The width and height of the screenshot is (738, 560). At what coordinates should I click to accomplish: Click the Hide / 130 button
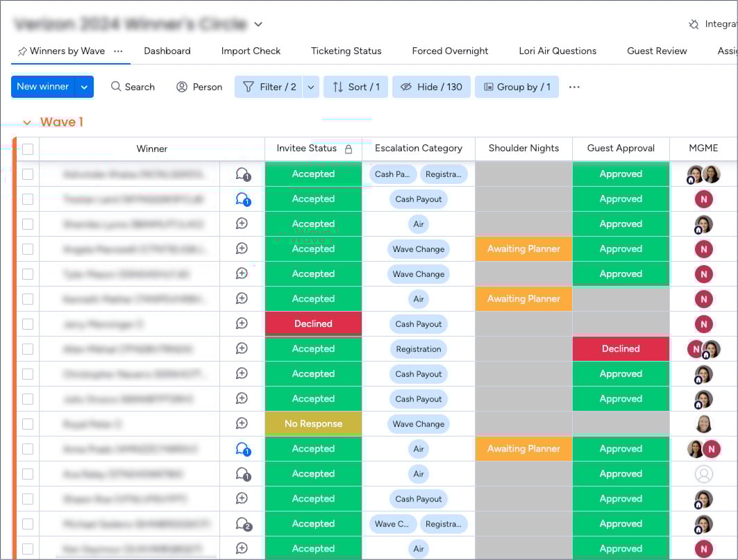coord(431,87)
